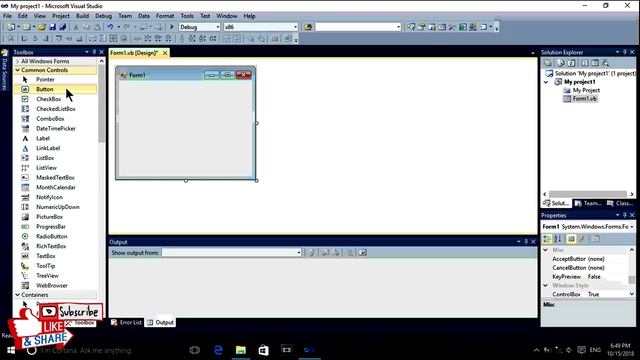Select Form1.vb in Solution Explorer
This screenshot has width=640, height=360.
point(584,99)
